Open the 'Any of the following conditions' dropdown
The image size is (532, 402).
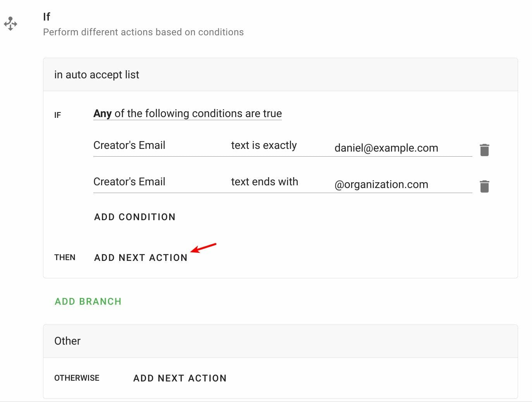(187, 114)
